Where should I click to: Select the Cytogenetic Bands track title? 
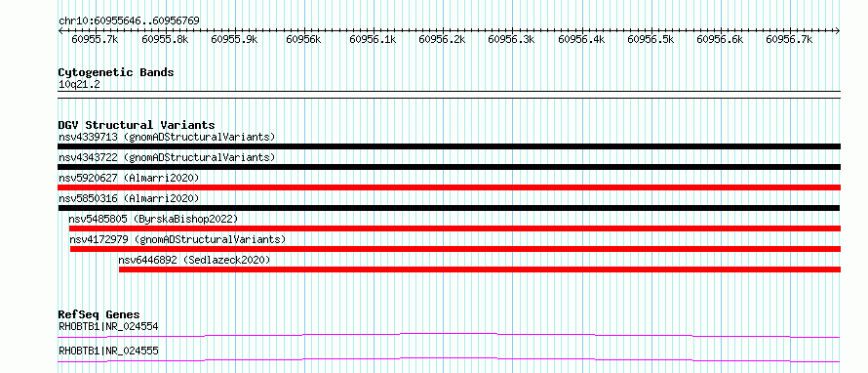coord(116,72)
